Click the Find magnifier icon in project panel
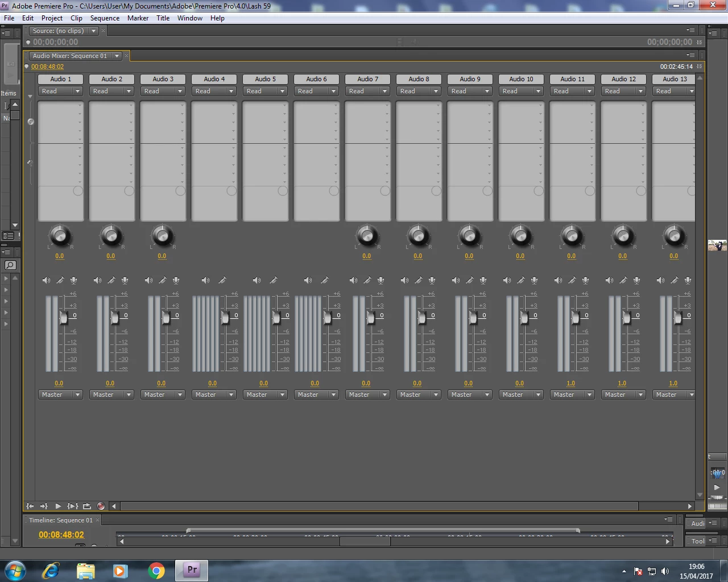This screenshot has height=582, width=728. (x=10, y=265)
